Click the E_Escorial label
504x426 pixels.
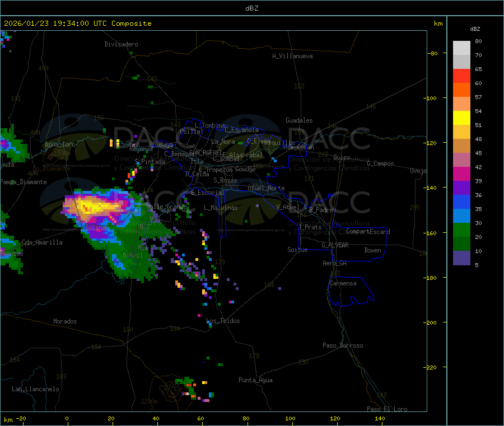pos(208,193)
